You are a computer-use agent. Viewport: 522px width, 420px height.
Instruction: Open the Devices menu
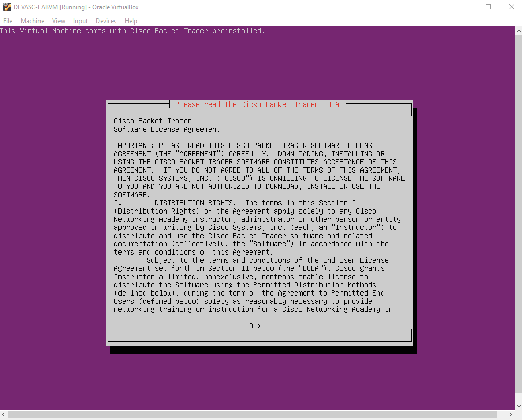[x=106, y=21]
